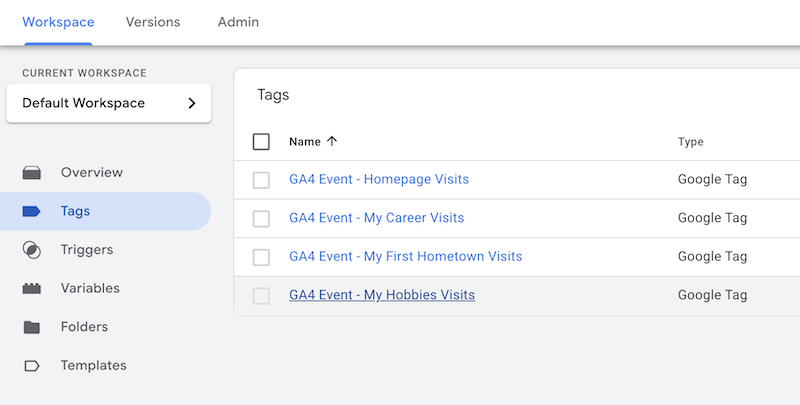The width and height of the screenshot is (800, 405).
Task: Click the Triggers circle icon
Action: coord(32,250)
